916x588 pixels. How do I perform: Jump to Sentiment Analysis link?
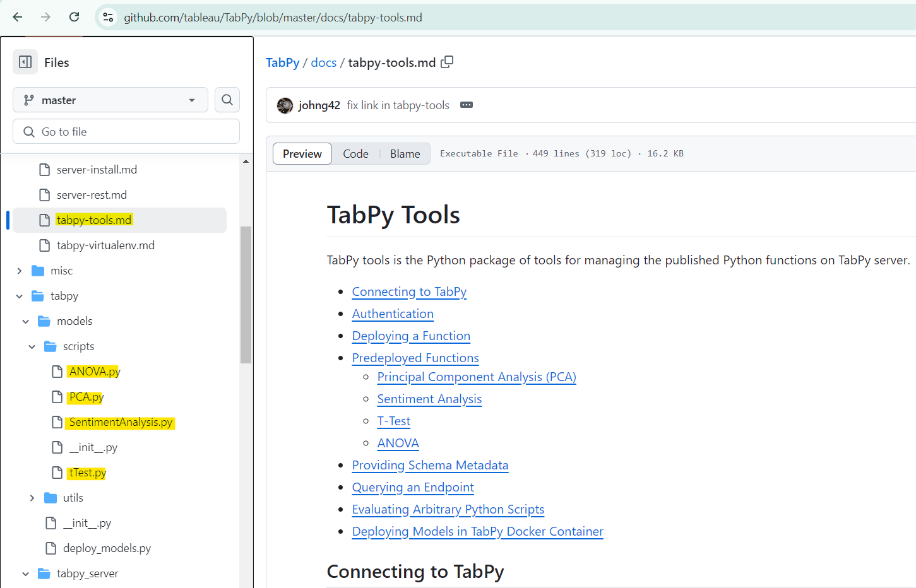point(429,399)
